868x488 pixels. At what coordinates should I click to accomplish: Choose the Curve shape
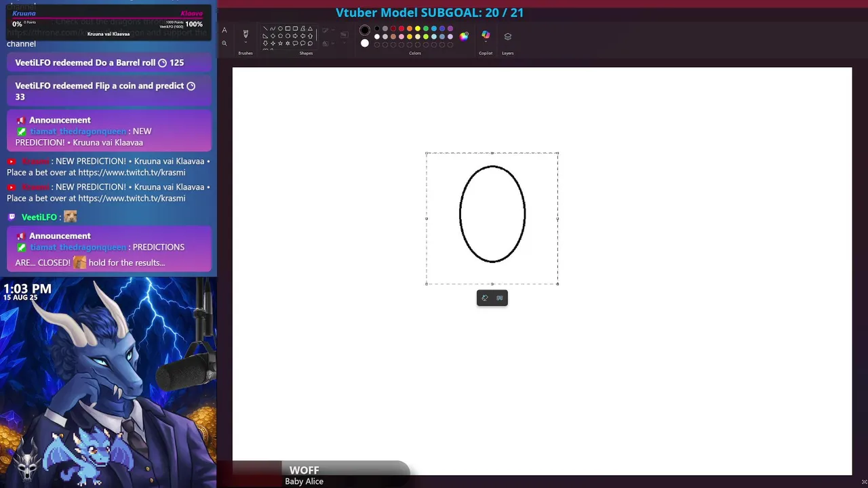(x=273, y=28)
